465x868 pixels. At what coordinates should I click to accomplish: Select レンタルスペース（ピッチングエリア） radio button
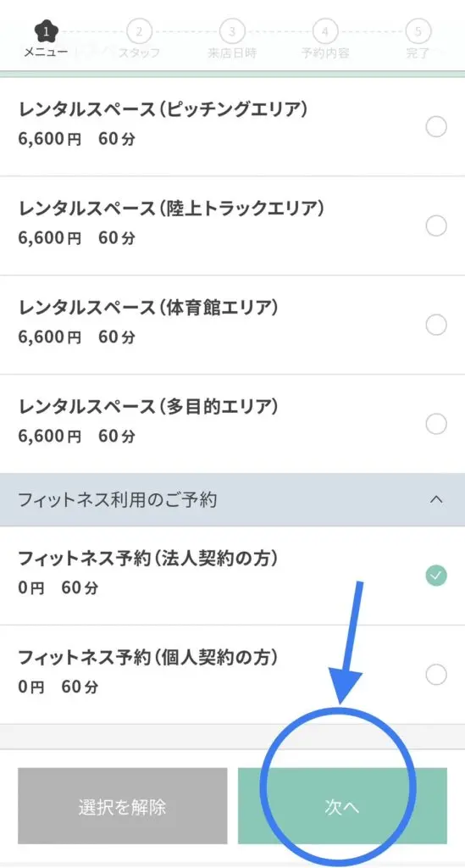point(436,127)
